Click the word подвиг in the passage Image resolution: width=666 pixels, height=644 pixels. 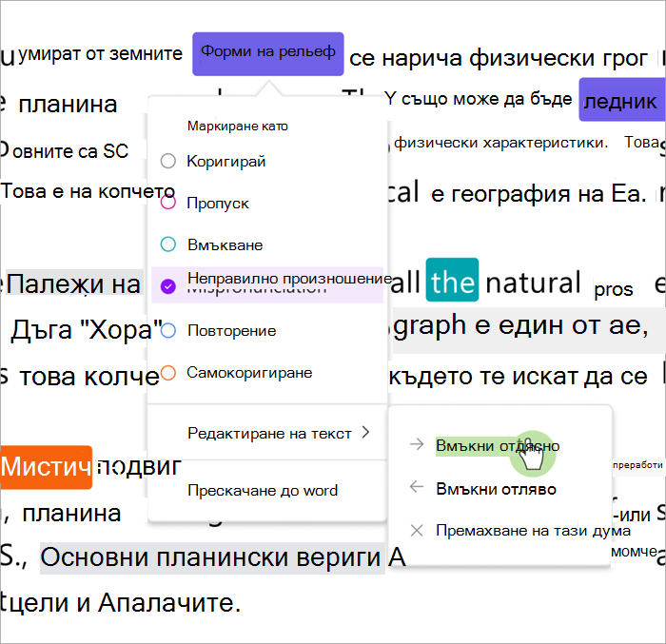coord(139,467)
